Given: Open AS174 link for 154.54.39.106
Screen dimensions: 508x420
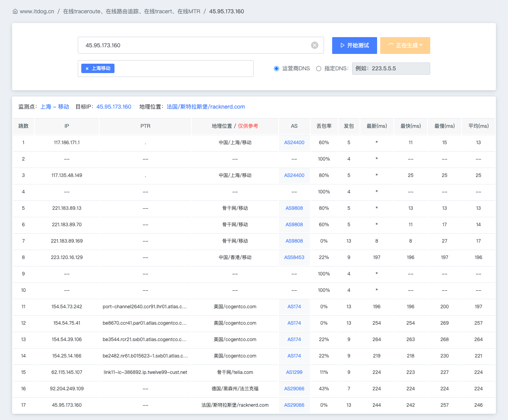Looking at the screenshot, I should (294, 340).
